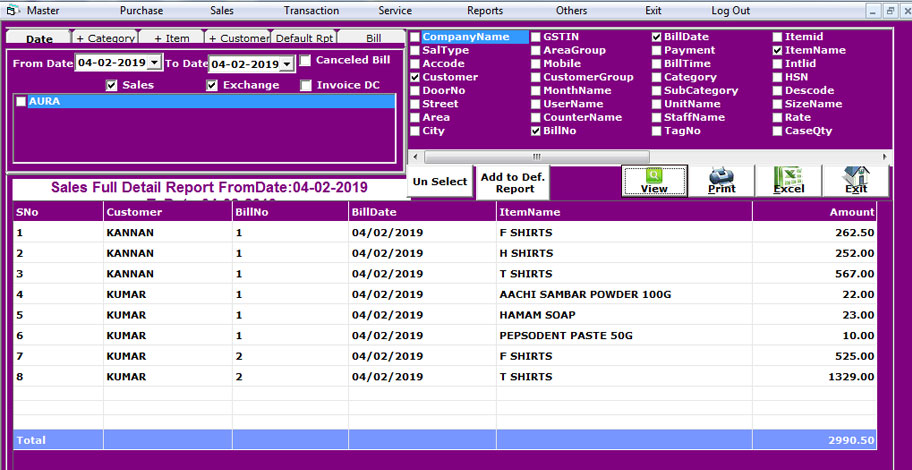Uncheck the ItemName column checkbox
912x470 pixels.
(x=778, y=51)
